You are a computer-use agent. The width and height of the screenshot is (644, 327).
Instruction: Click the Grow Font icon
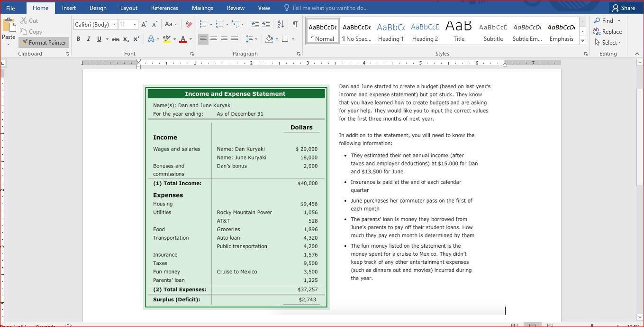tap(144, 24)
